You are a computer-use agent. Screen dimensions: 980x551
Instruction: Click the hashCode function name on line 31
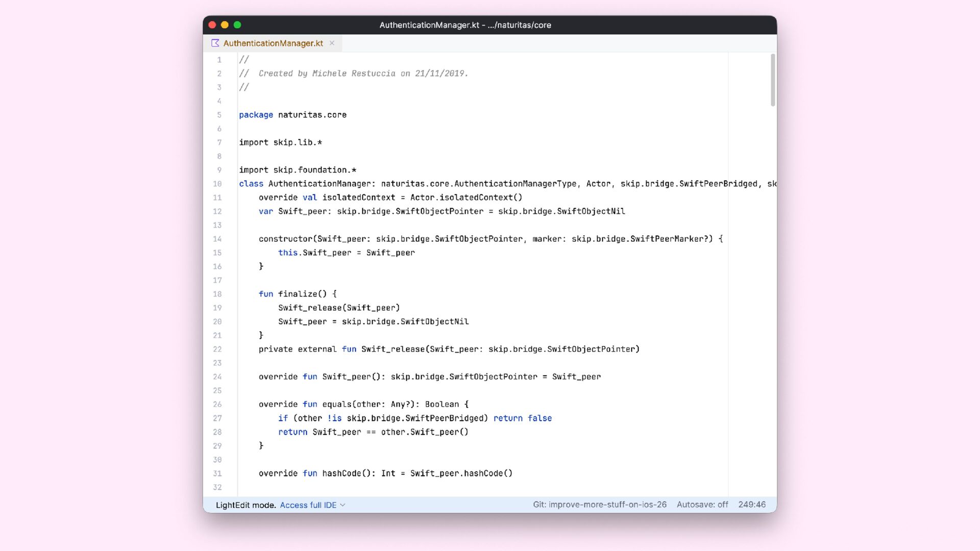[341, 473]
